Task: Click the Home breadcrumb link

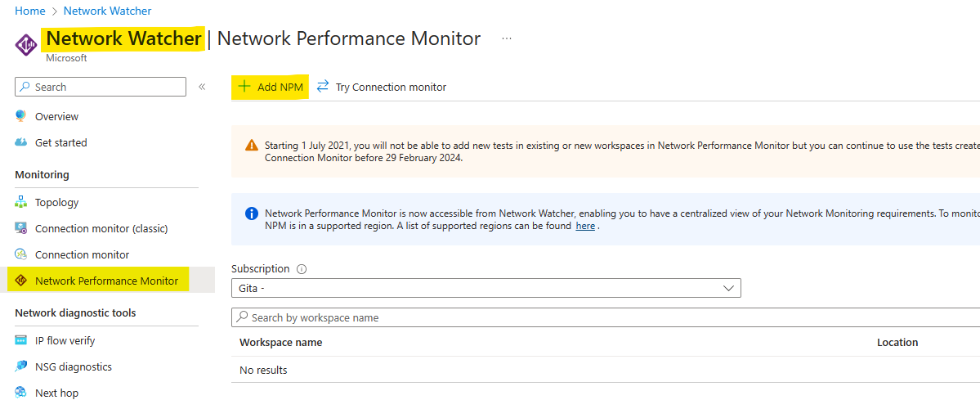Action: click(30, 11)
